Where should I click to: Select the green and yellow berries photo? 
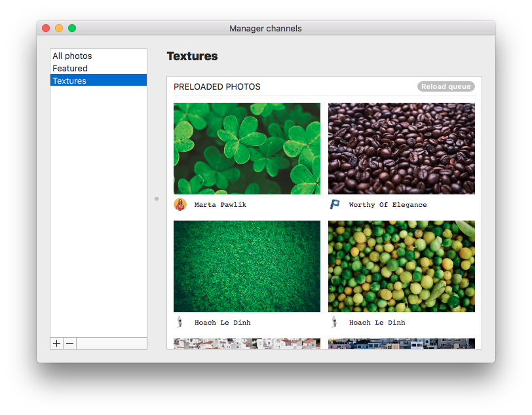click(402, 266)
